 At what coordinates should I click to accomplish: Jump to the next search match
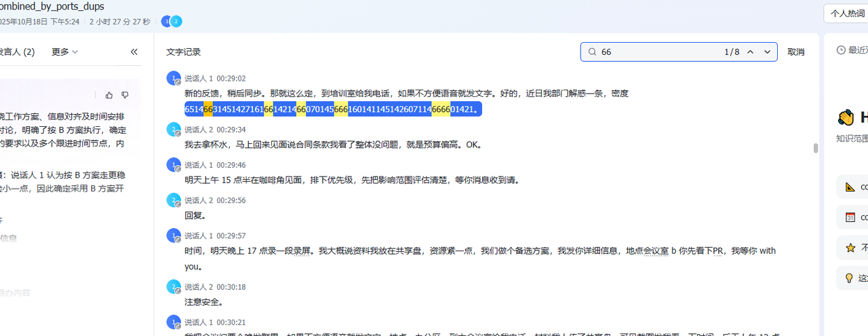(768, 52)
